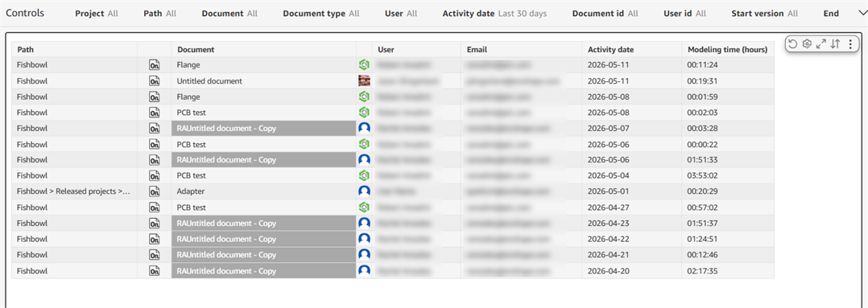Click the Activity date column header

pyautogui.click(x=632, y=49)
